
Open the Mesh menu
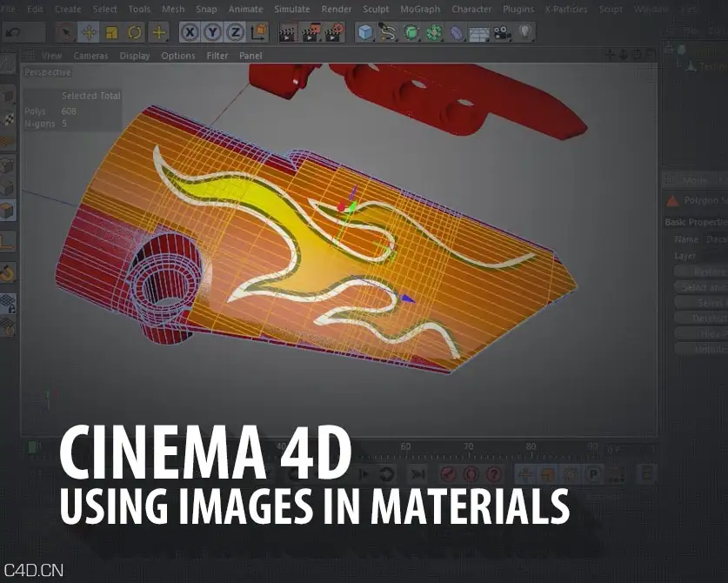point(173,9)
